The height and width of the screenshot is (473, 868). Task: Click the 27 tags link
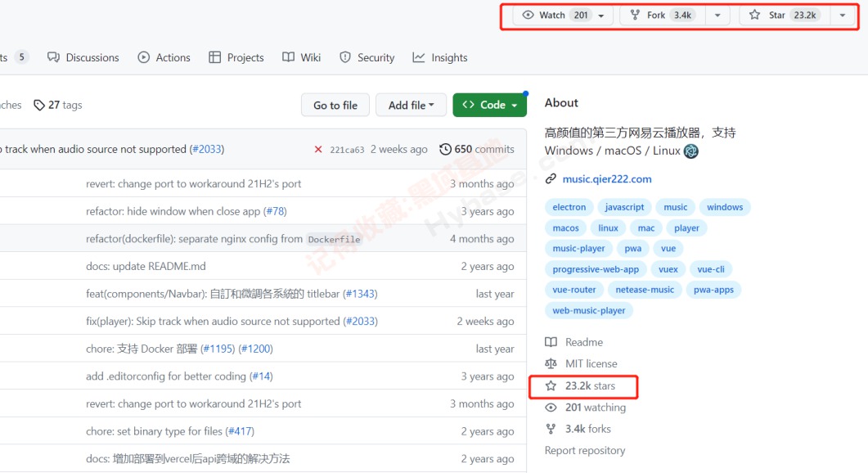coord(58,105)
